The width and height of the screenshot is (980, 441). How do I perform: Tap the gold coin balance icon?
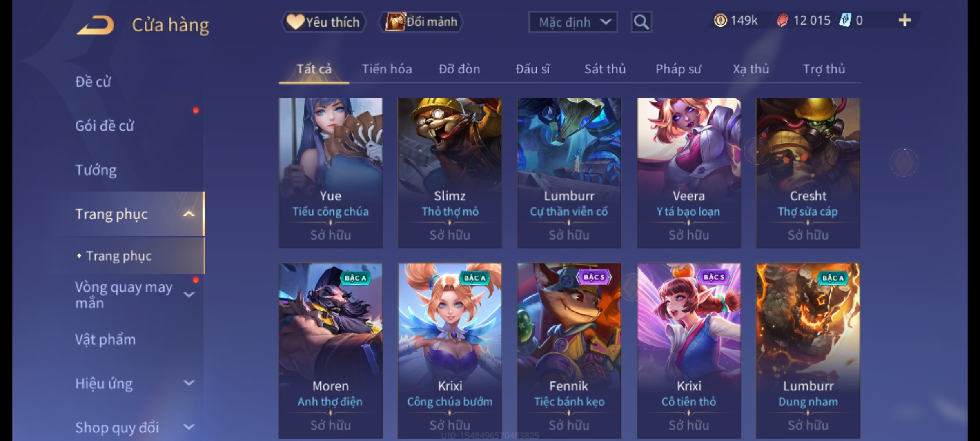(720, 20)
